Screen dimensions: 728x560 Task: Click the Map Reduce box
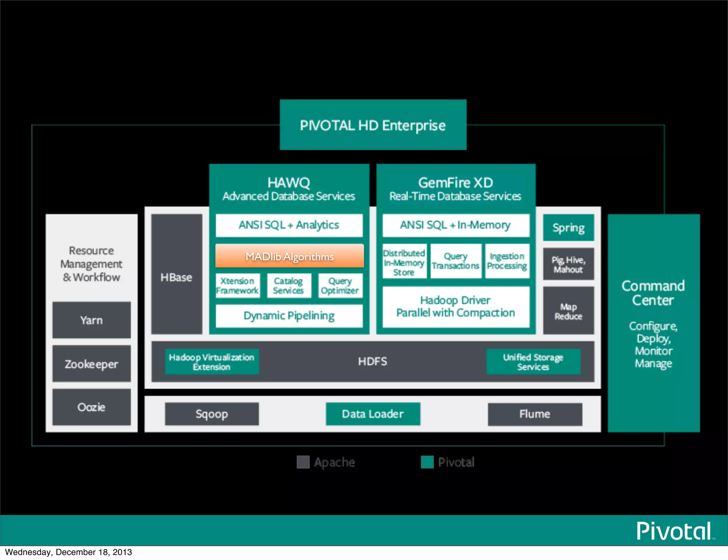click(568, 311)
